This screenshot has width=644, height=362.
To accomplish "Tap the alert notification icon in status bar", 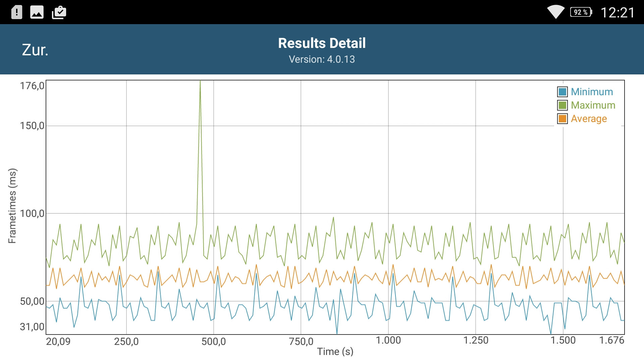I will pos(16,12).
